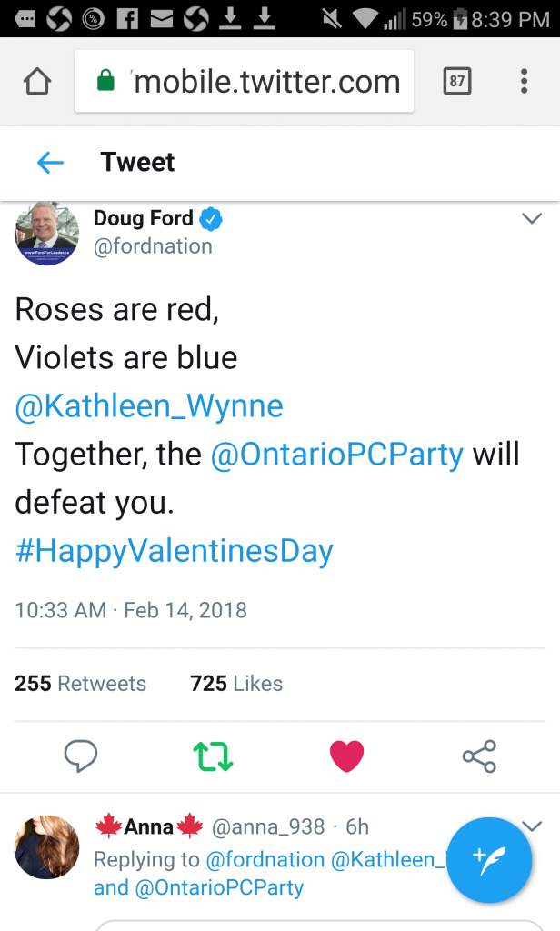Viewport: 560px width, 931px height.
Task: Expand Doug Ford tweet options chevron
Action: [x=532, y=218]
